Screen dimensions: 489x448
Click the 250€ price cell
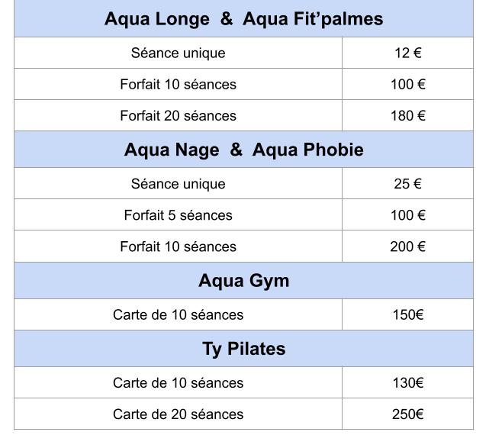coord(408,414)
